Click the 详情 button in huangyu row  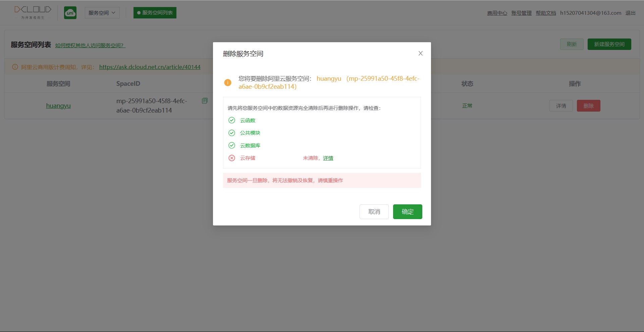[561, 106]
